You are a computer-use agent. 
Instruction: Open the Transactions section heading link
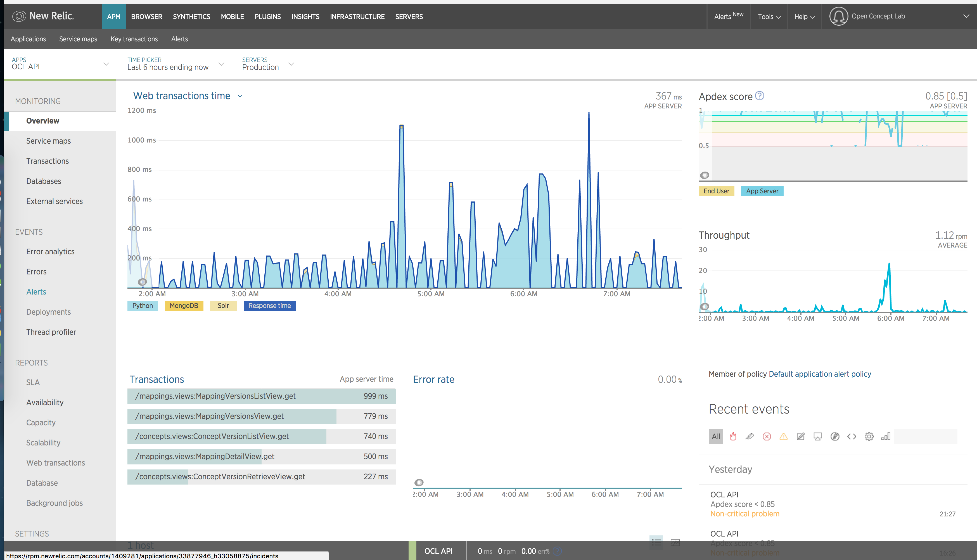click(x=156, y=379)
